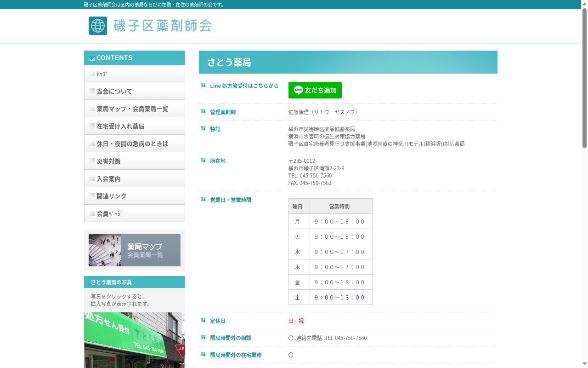Click the 営業日・営業時間 label

click(x=231, y=200)
